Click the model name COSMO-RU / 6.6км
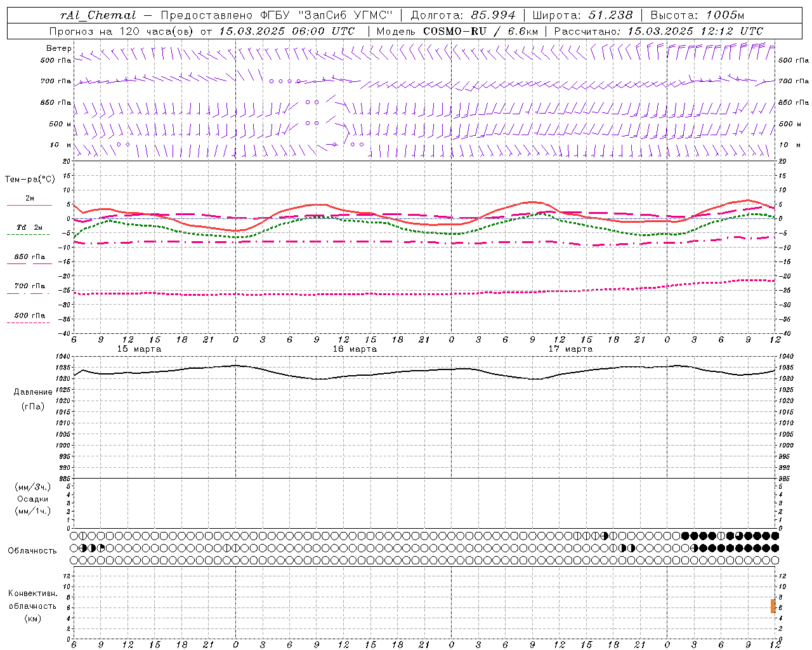Viewport: 812px width, 650px height. 480,31
